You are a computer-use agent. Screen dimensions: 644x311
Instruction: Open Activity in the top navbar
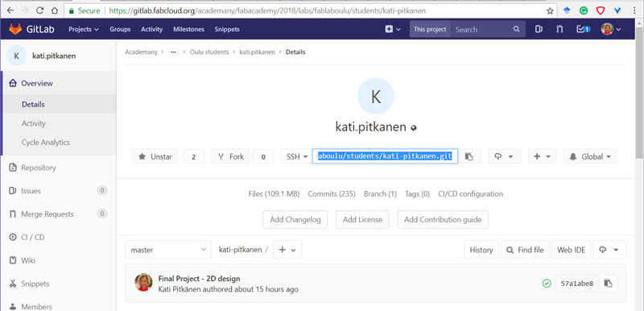[x=151, y=29]
